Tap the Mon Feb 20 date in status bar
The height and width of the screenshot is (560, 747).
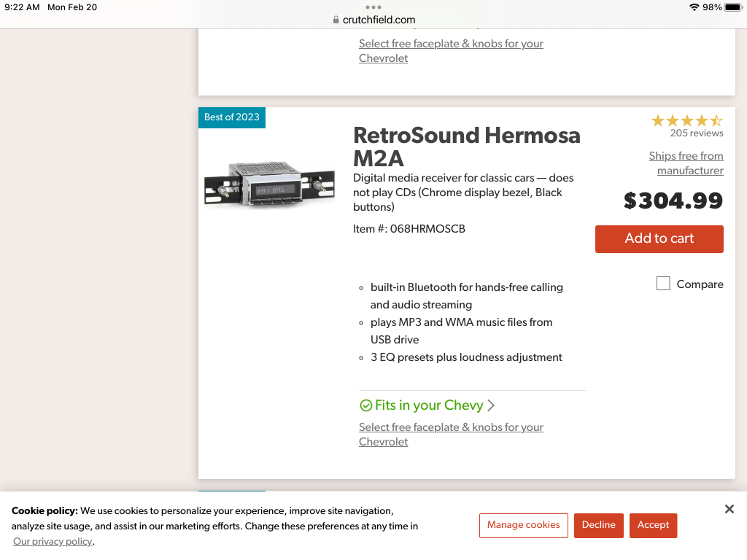point(72,7)
